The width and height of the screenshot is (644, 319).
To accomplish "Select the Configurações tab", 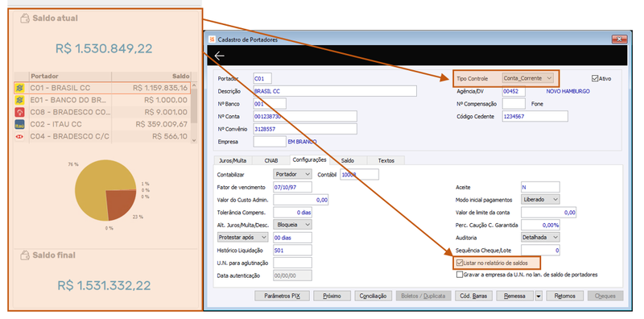I will tap(309, 159).
